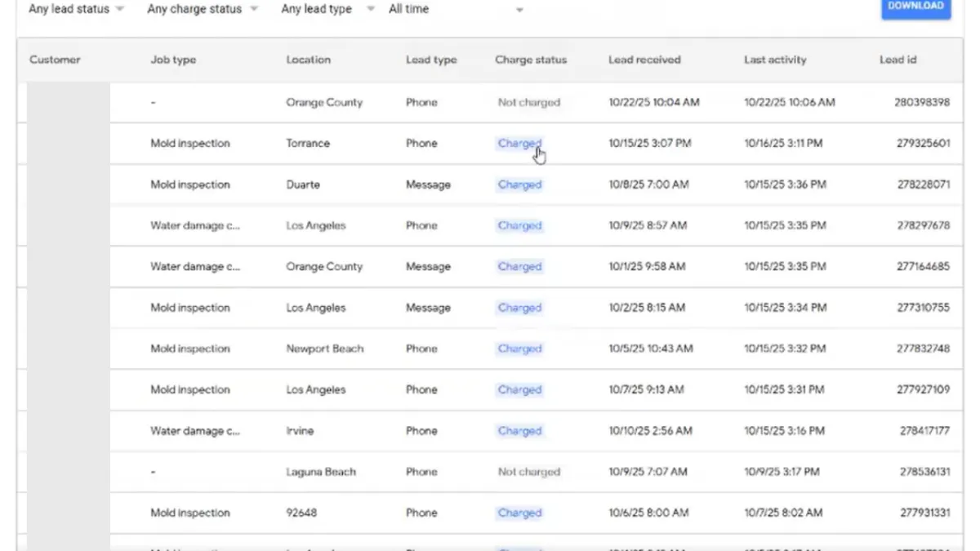Viewport: 980px width, 551px height.
Task: Click the Location column header
Action: pyautogui.click(x=308, y=60)
